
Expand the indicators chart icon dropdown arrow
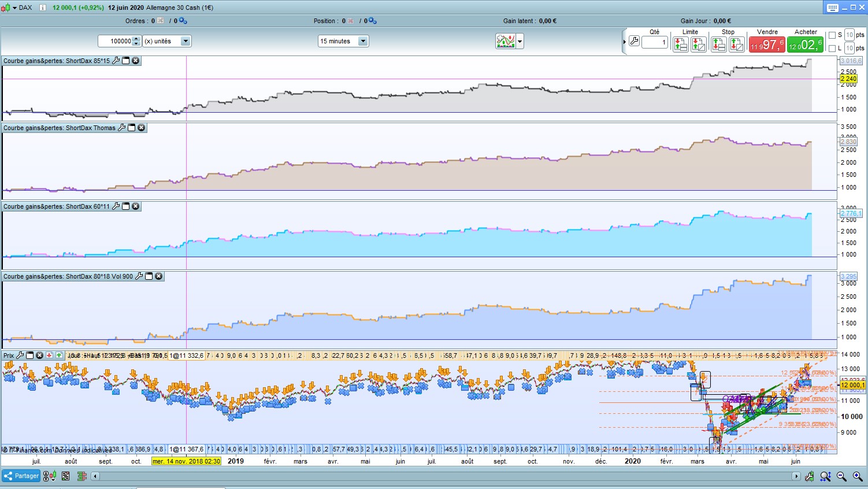click(x=520, y=42)
